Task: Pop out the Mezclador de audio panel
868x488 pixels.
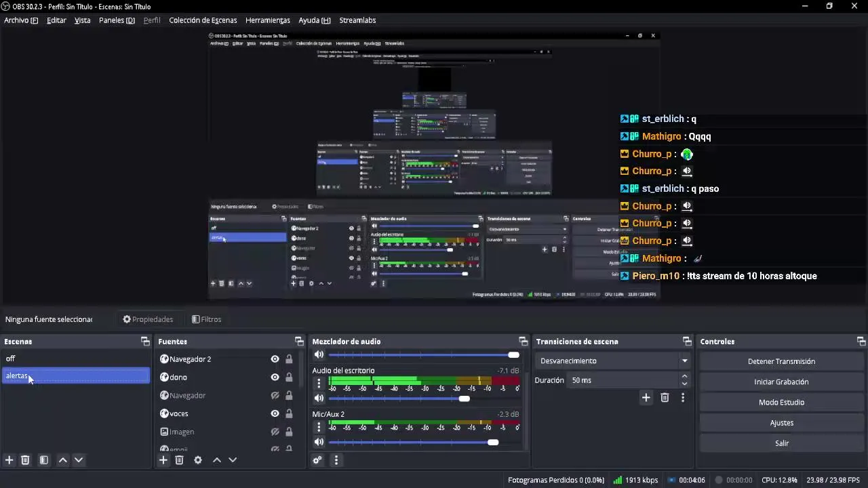Action: (523, 342)
